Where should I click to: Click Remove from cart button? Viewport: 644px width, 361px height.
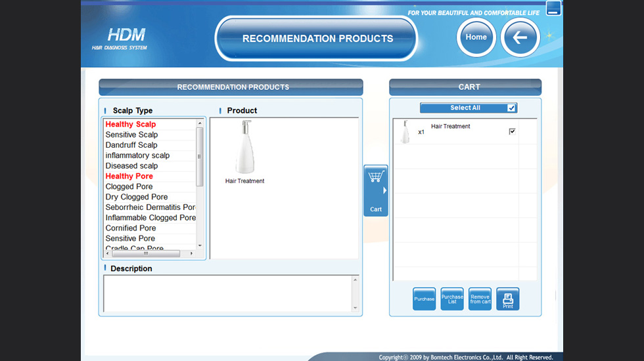(x=480, y=299)
